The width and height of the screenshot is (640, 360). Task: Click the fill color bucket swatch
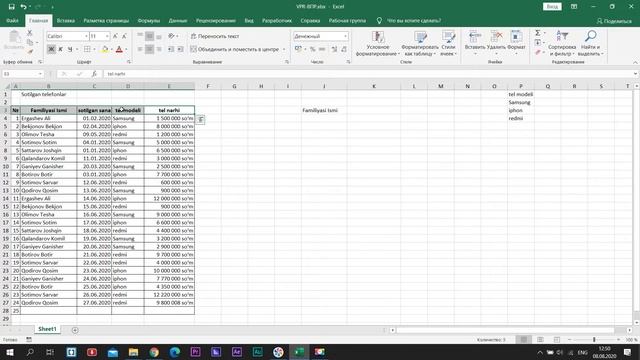tap(105, 49)
